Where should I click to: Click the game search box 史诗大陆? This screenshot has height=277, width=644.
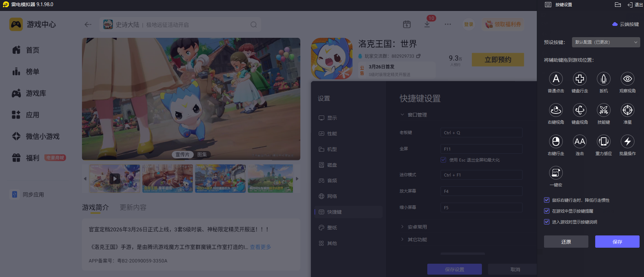[x=180, y=25]
